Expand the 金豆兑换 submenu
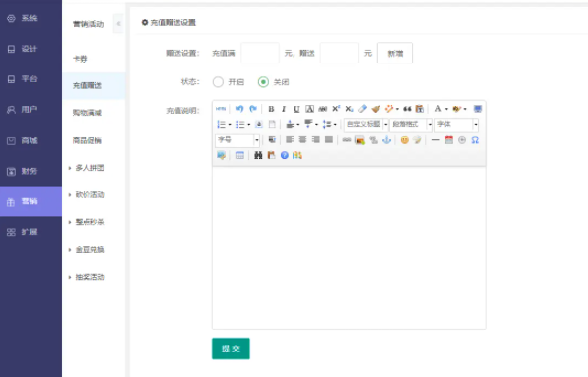Screen dimensions: 588x377 90,249
